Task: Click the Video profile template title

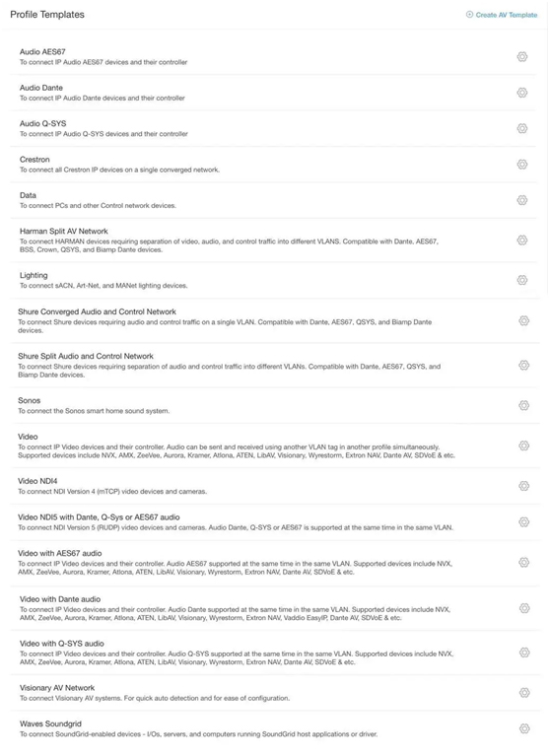Action: click(28, 437)
